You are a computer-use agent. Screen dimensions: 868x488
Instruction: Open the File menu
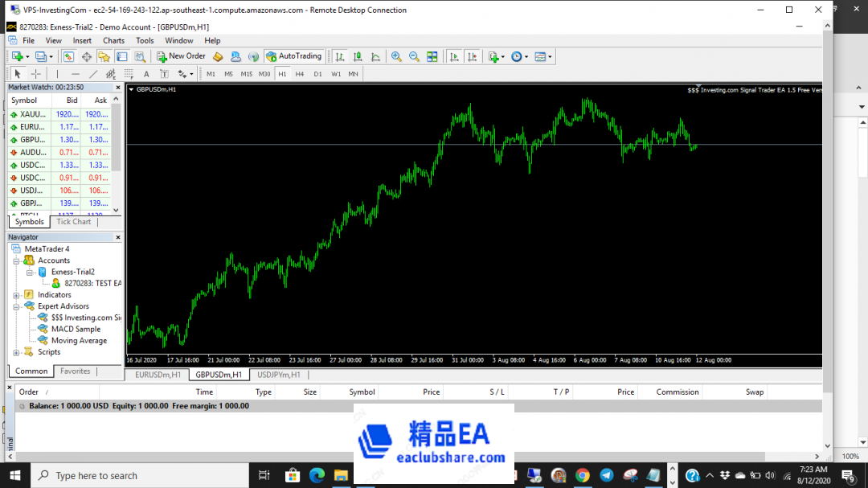tap(28, 40)
